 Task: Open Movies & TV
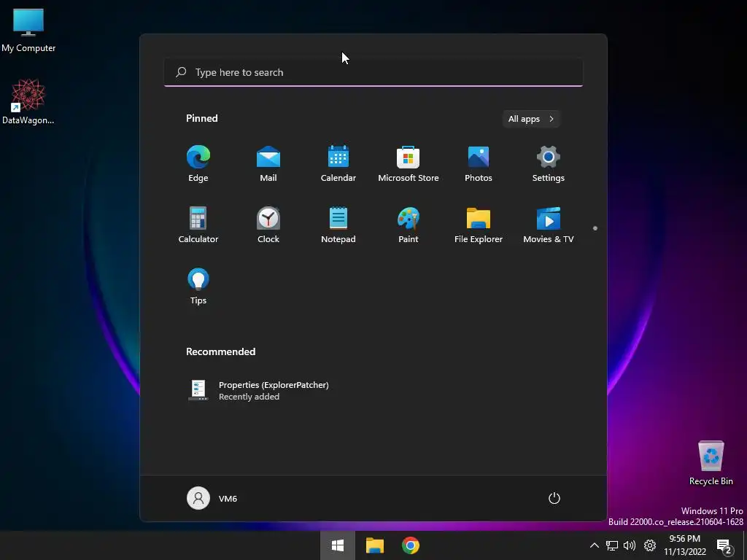coord(549,225)
